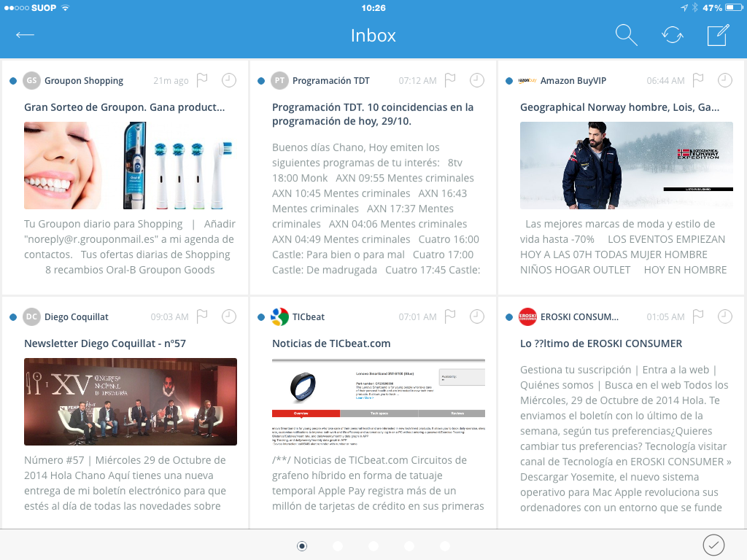Tap '01:05 AM' timestamp
This screenshot has width=747, height=560.
tap(665, 316)
